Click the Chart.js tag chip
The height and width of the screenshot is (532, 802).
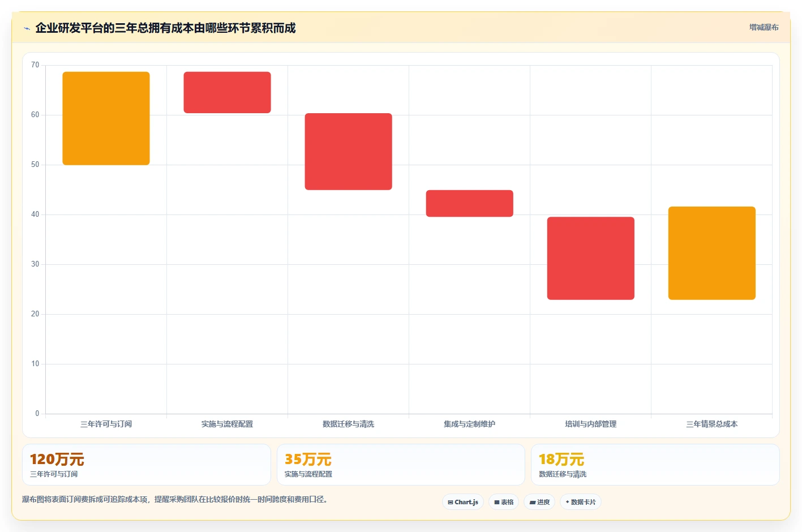coord(463,502)
